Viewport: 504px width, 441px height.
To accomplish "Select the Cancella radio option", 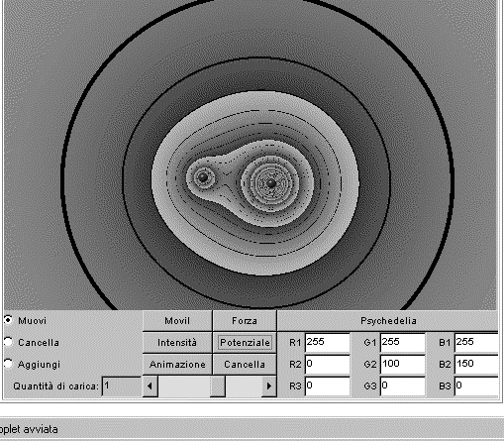I will 8,342.
